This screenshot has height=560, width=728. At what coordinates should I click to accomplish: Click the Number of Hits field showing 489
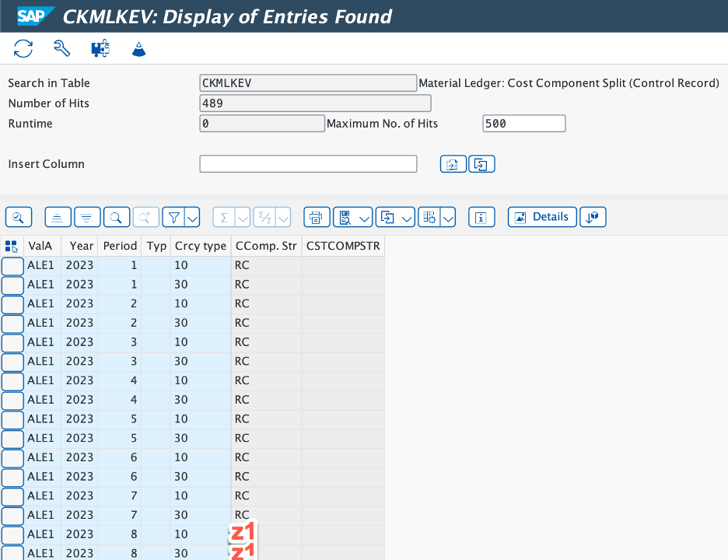315,103
